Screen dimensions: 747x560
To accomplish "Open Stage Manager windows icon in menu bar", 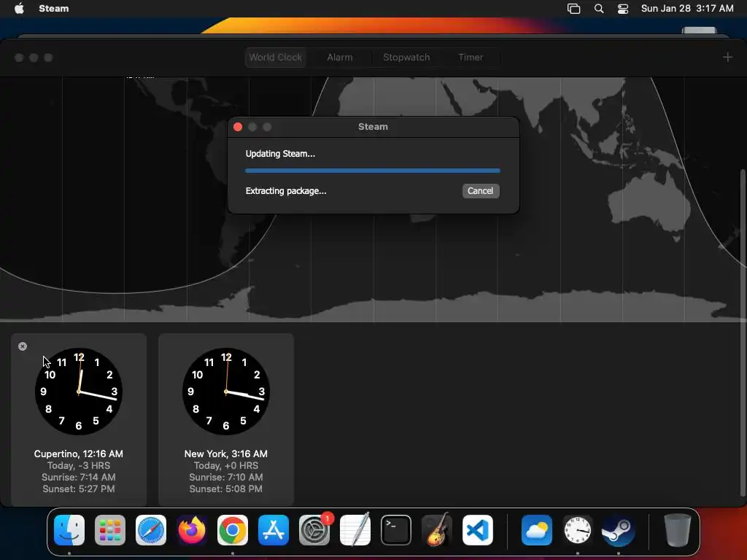I will point(573,9).
